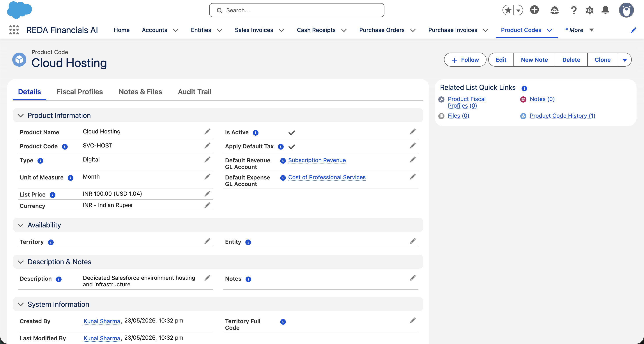Screen dimensions: 644x344
Task: Click the Favorites star icon
Action: coord(508,10)
